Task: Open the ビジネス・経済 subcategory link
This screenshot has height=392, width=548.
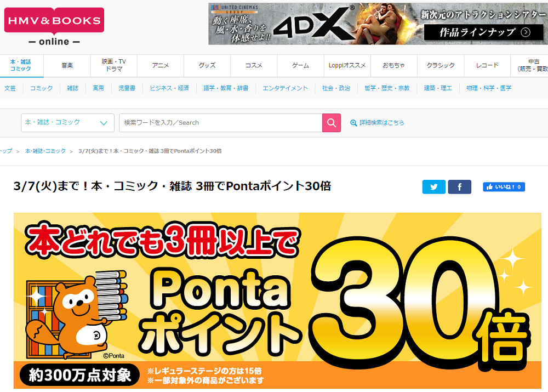Action: 169,88
